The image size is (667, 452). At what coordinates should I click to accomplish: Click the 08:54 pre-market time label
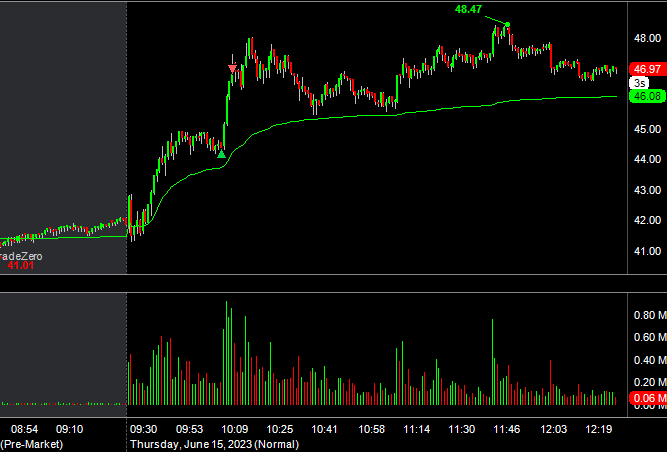click(x=24, y=429)
